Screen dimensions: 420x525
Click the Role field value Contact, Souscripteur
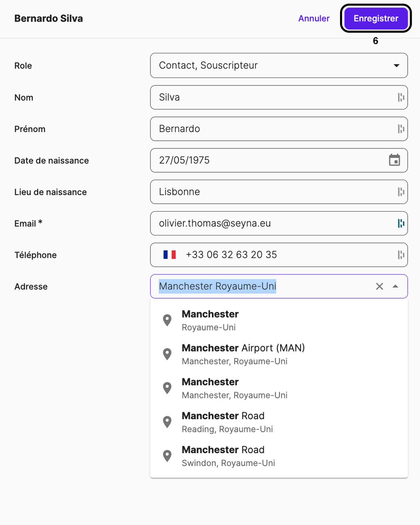(208, 65)
